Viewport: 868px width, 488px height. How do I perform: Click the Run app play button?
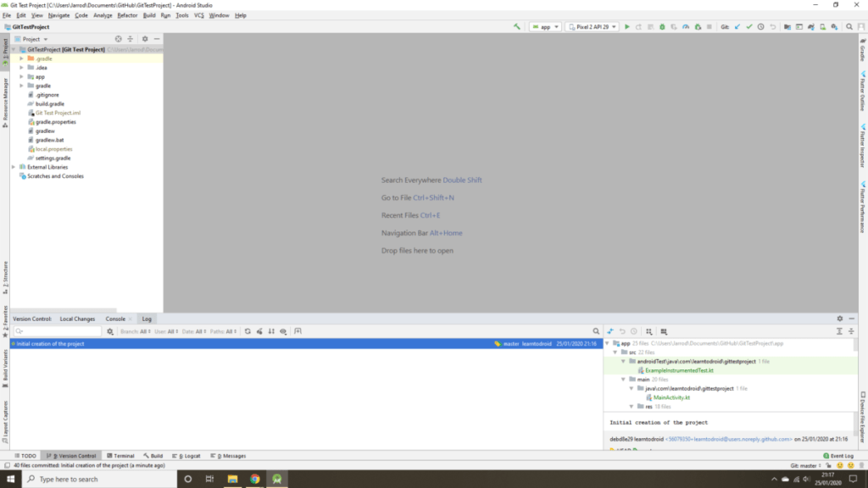[626, 27]
